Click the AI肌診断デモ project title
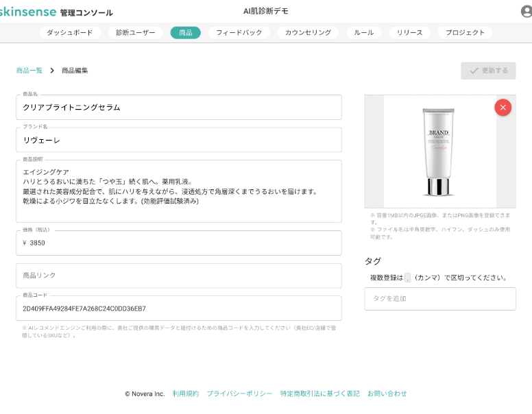The width and height of the screenshot is (532, 414). 266,11
